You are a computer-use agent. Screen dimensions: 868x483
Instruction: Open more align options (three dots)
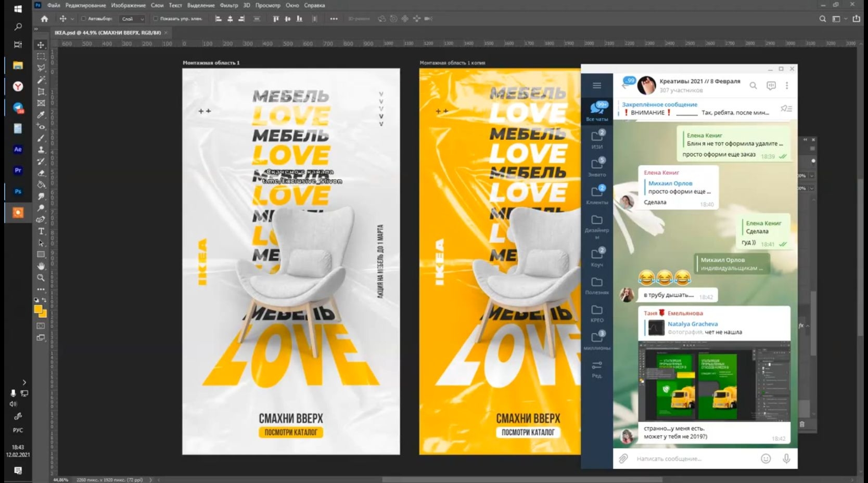(334, 19)
